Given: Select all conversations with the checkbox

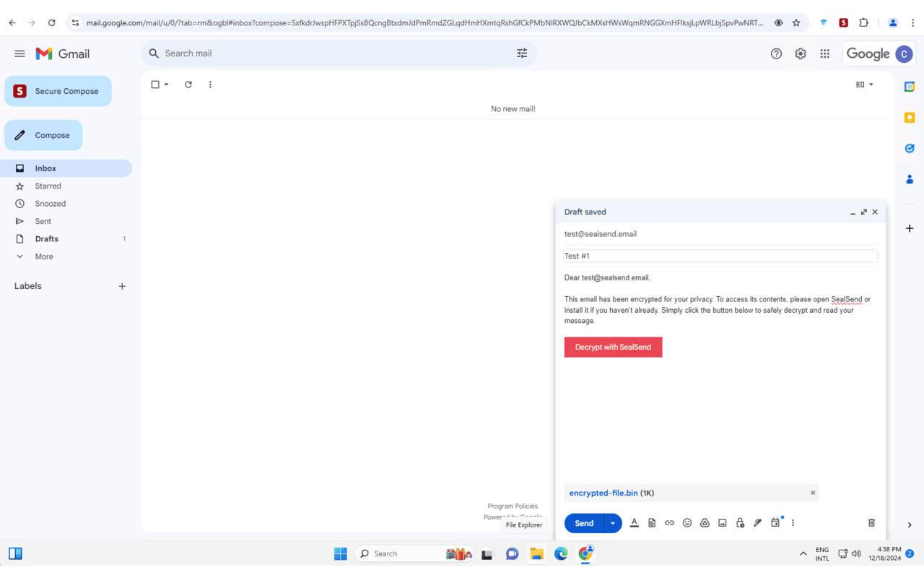Looking at the screenshot, I should click(154, 84).
